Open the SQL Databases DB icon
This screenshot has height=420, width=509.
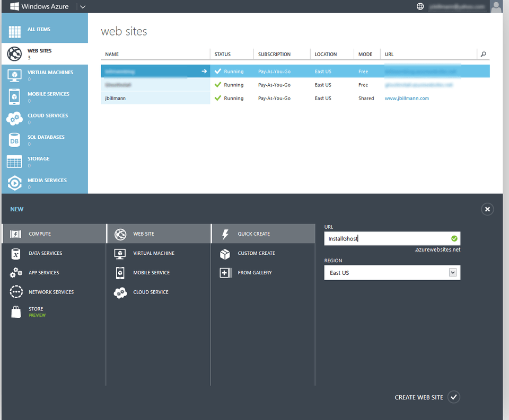tap(14, 140)
